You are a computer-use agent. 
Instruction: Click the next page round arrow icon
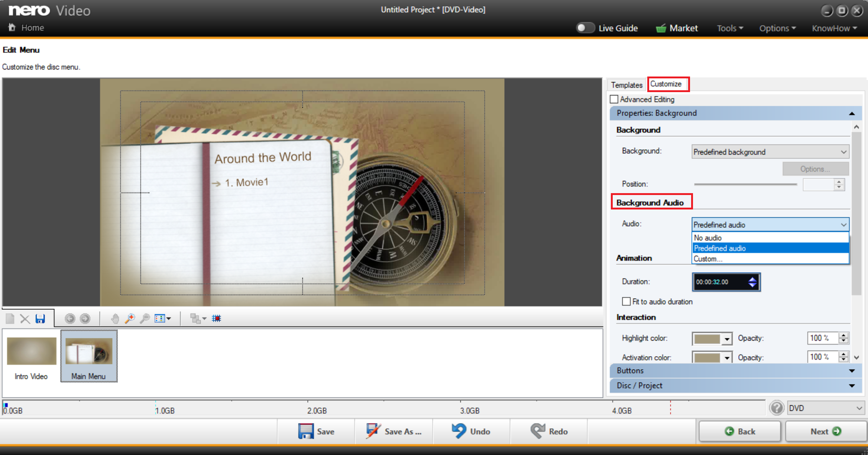(x=85, y=319)
